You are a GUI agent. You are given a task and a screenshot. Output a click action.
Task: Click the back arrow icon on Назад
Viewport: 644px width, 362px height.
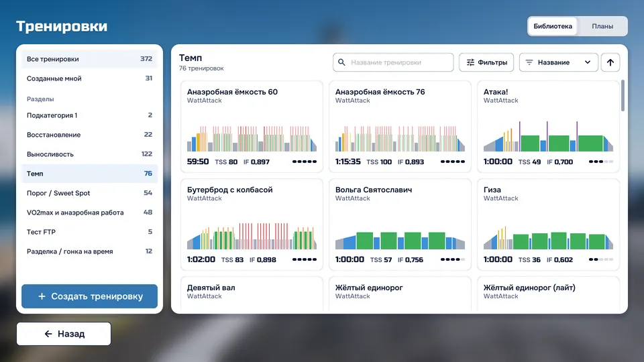[x=48, y=334]
